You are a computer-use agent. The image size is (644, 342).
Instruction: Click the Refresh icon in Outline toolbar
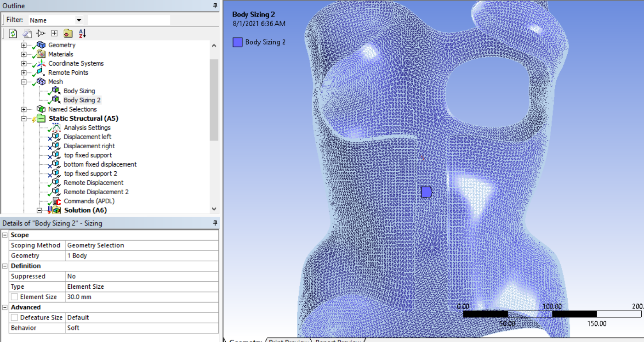13,34
